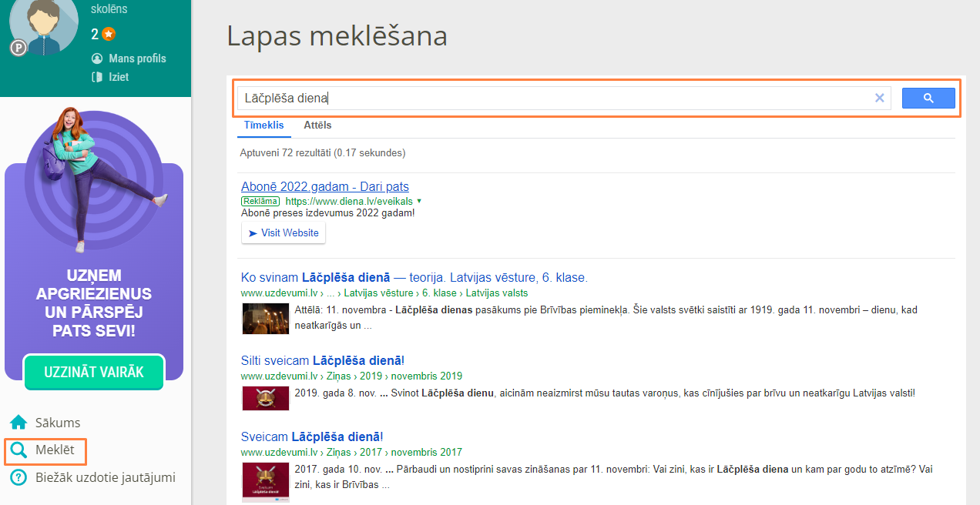Click the Meklēt magnifier icon in sidebar
980x505 pixels.
(18, 450)
